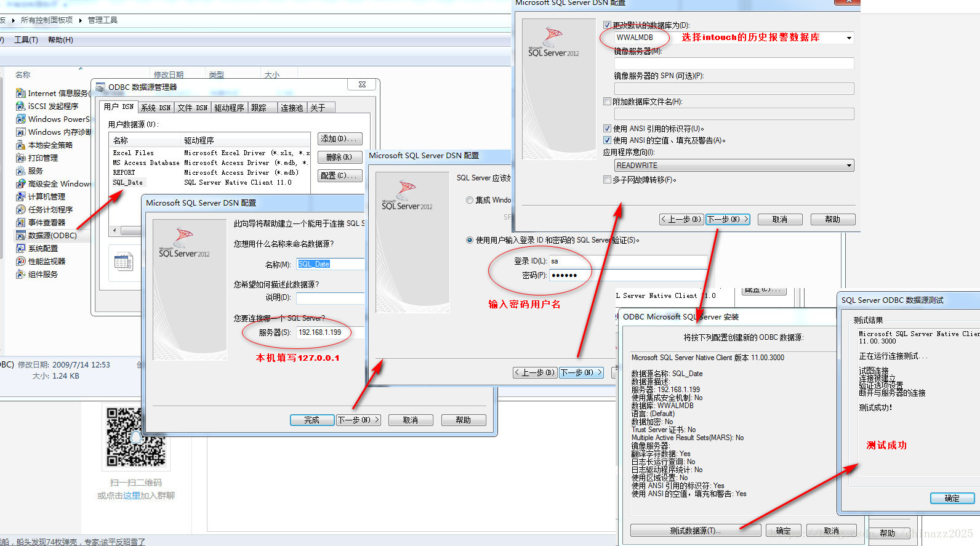
Task: Click 下一步 in the default database wizard
Action: click(x=728, y=219)
